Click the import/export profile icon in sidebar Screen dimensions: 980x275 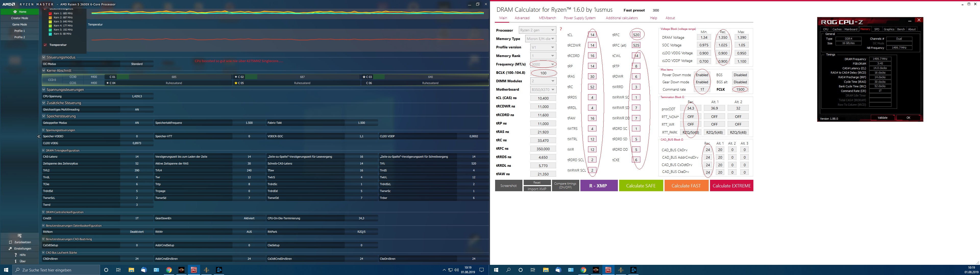(x=20, y=236)
